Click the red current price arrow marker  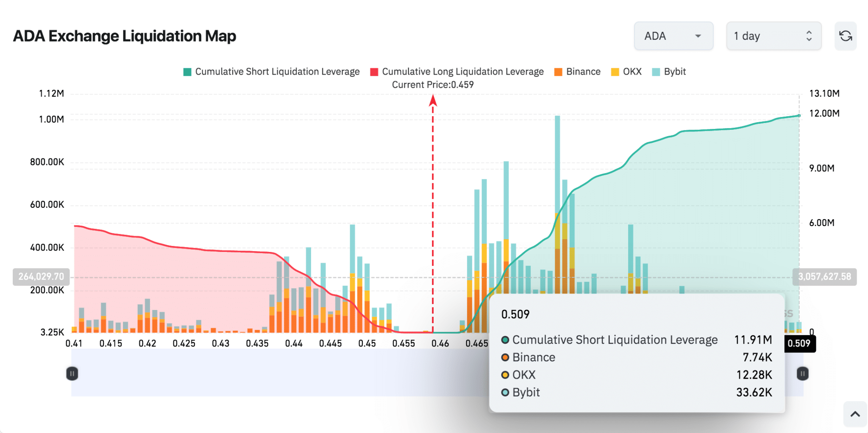[433, 100]
